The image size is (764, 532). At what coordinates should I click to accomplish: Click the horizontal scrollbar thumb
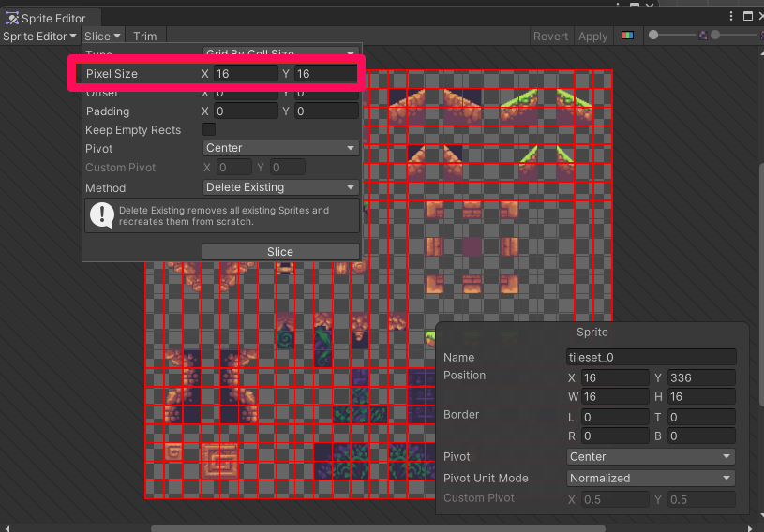pos(378,528)
